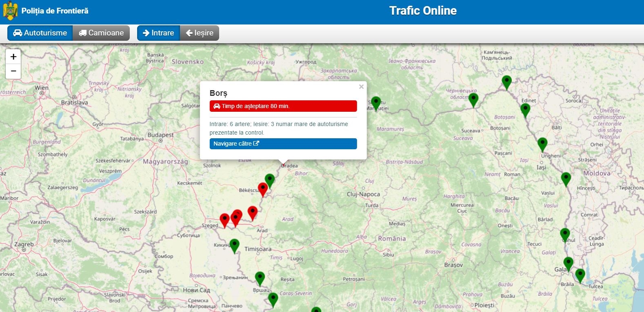Click the red marker nearest Szeged
This screenshot has height=312, width=644.
pyautogui.click(x=224, y=220)
